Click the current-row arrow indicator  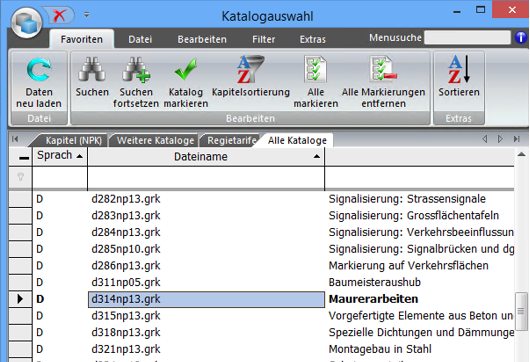tap(20, 299)
